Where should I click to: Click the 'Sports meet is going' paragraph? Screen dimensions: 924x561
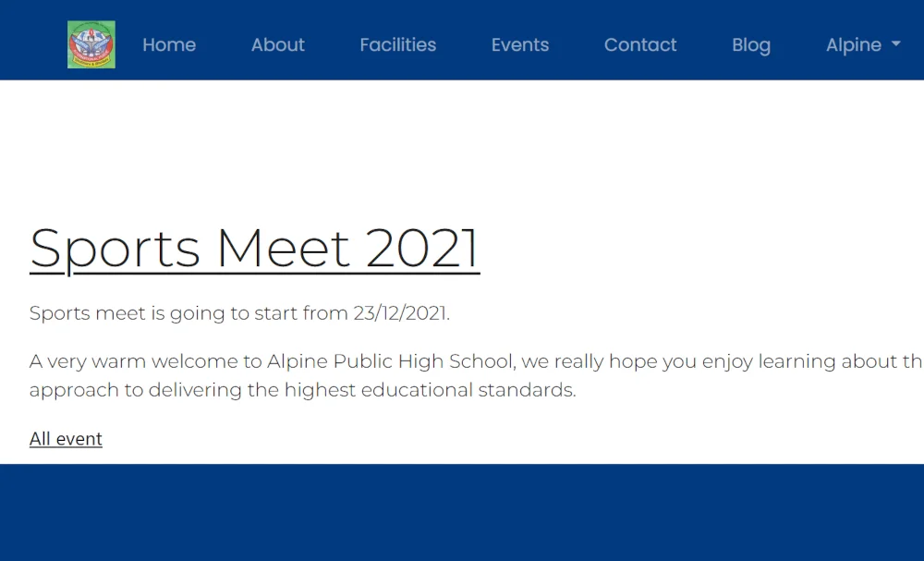tap(239, 313)
